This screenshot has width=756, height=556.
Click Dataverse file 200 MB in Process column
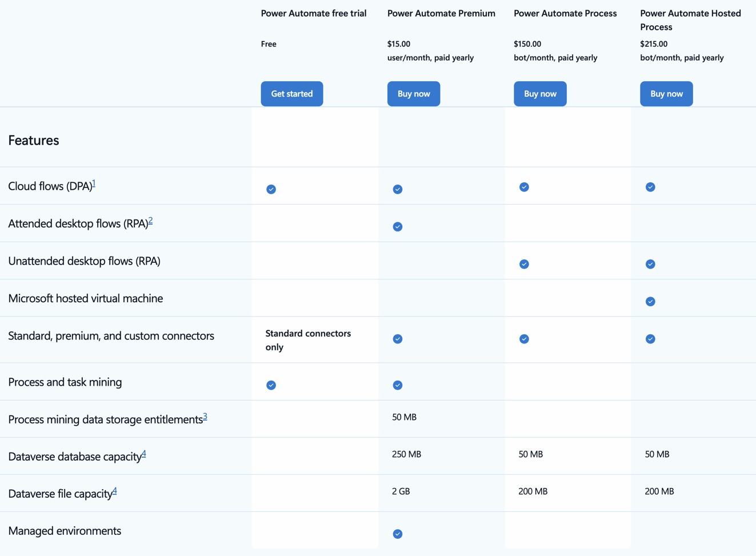click(533, 491)
